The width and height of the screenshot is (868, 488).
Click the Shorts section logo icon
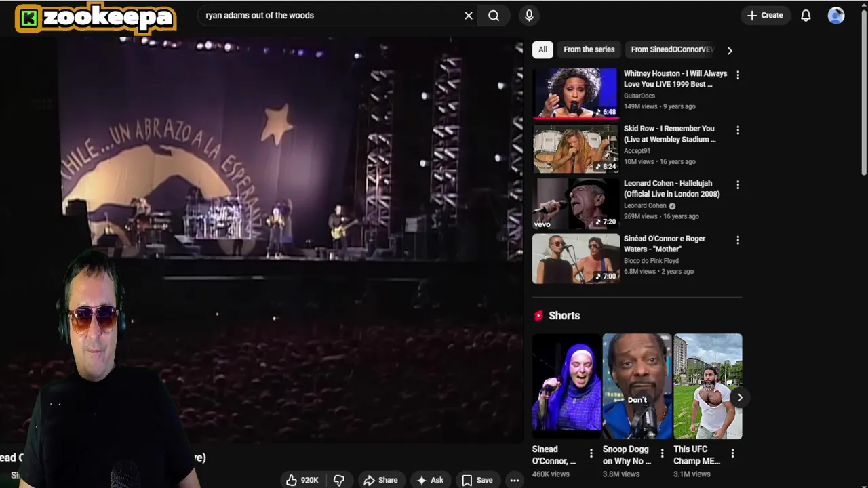click(538, 316)
